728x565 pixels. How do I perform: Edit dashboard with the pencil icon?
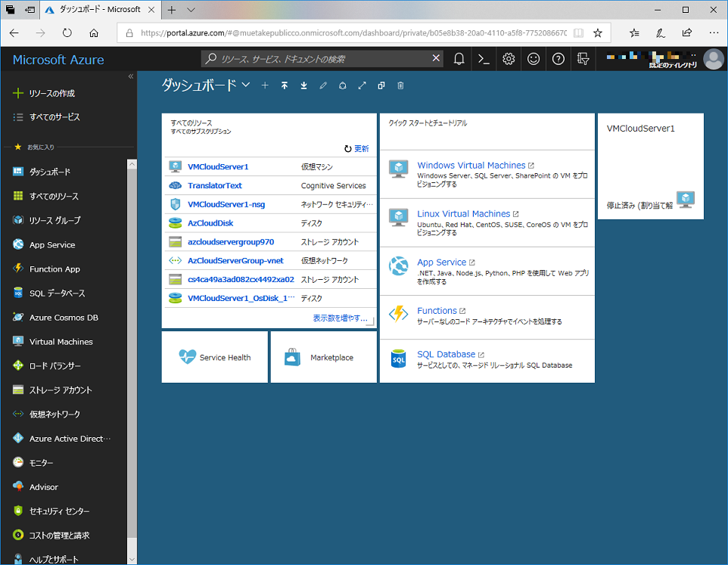tap(323, 85)
